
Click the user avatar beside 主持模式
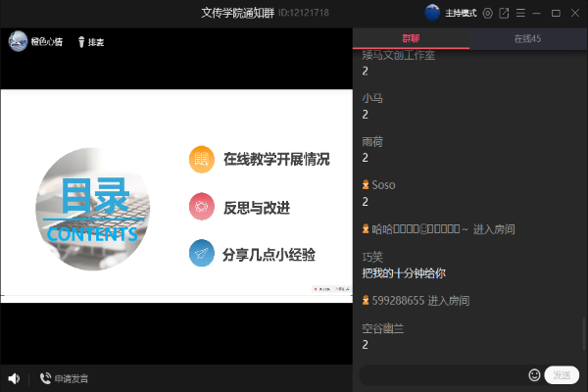pos(432,13)
